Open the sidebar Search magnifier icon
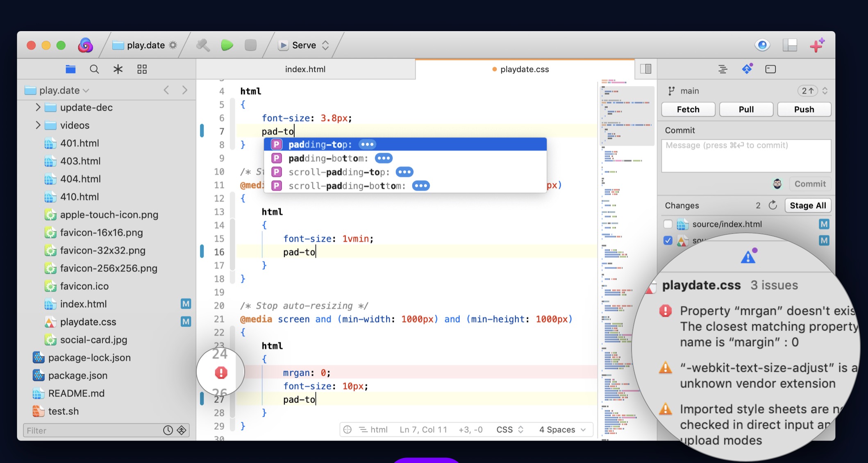 click(94, 69)
